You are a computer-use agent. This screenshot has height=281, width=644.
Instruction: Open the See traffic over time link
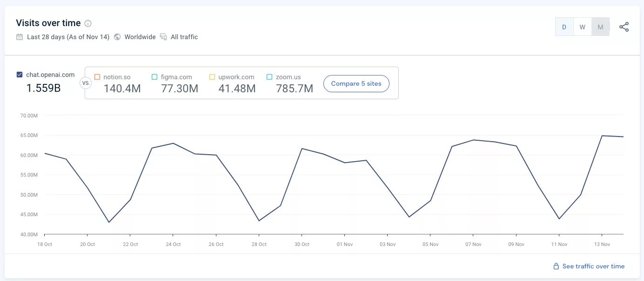(593, 267)
